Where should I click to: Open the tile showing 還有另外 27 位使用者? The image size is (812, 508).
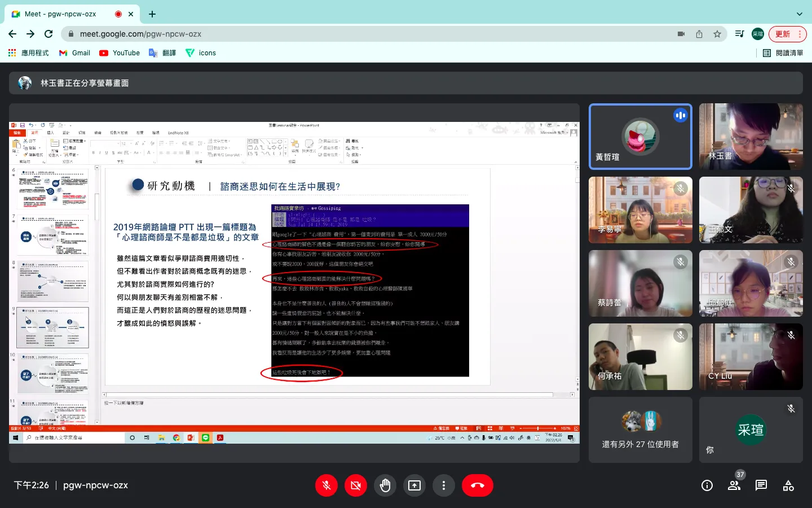tap(641, 430)
